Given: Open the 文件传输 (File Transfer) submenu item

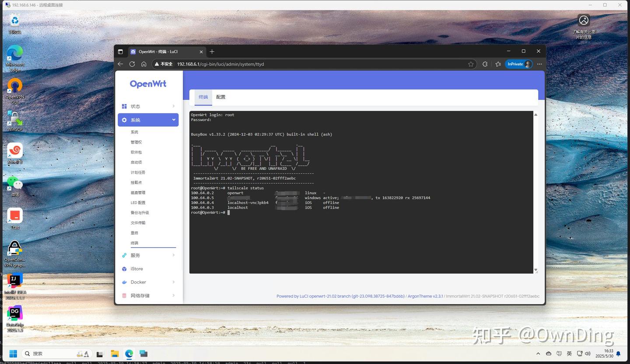Looking at the screenshot, I should (138, 223).
